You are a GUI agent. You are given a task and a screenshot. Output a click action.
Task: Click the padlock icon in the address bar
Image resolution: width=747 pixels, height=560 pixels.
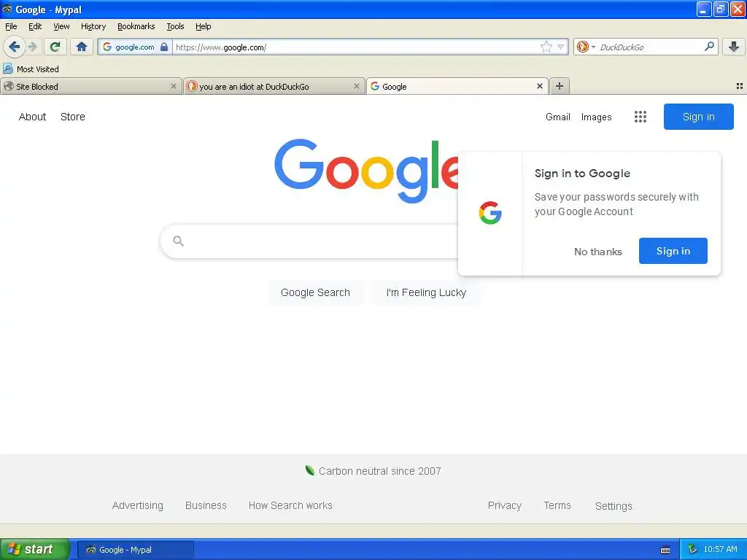pos(164,47)
